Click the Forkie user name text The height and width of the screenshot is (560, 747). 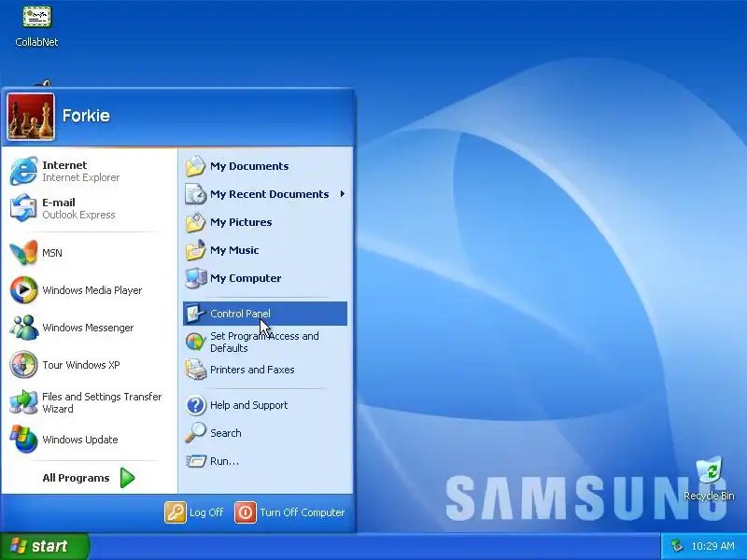(86, 116)
